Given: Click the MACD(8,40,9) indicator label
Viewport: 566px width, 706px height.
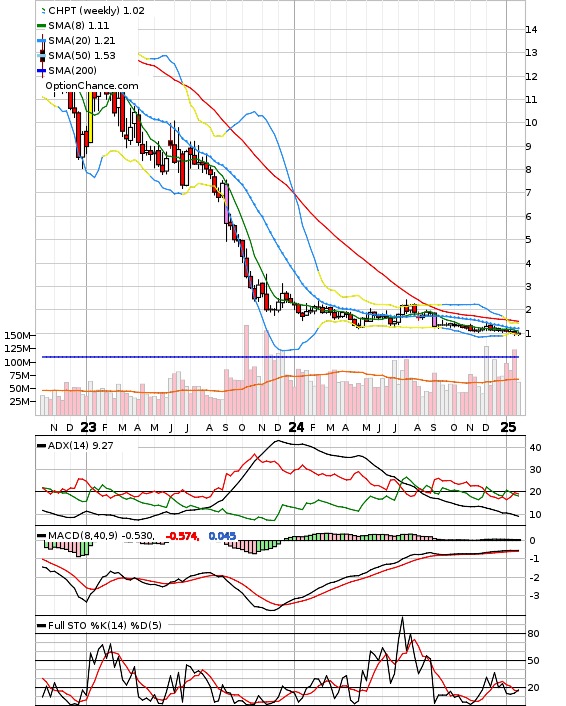Looking at the screenshot, I should pyautogui.click(x=83, y=535).
